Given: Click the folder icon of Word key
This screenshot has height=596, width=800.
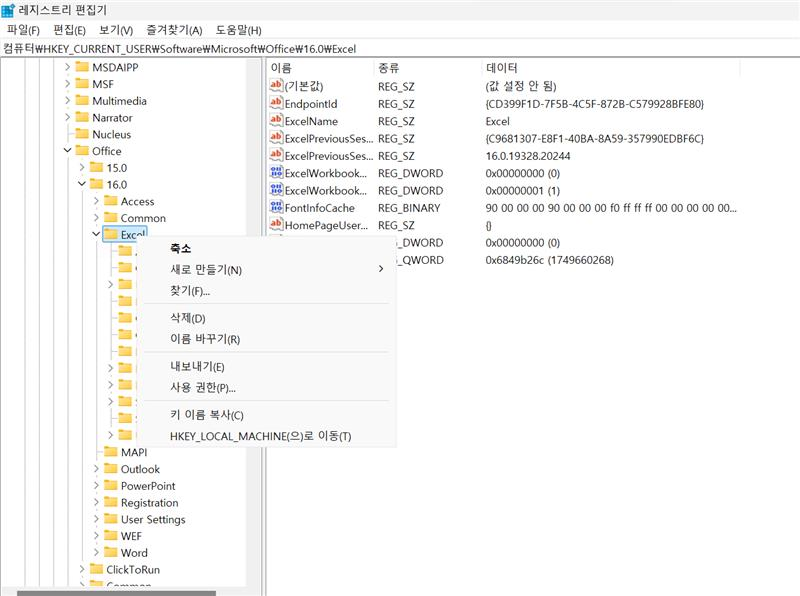Looking at the screenshot, I should tap(111, 553).
